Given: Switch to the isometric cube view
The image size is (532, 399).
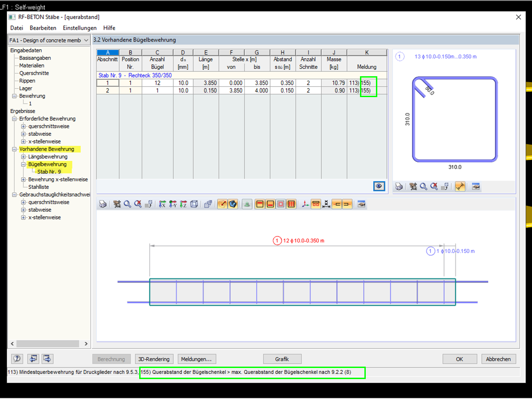Looking at the screenshot, I should (x=194, y=204).
